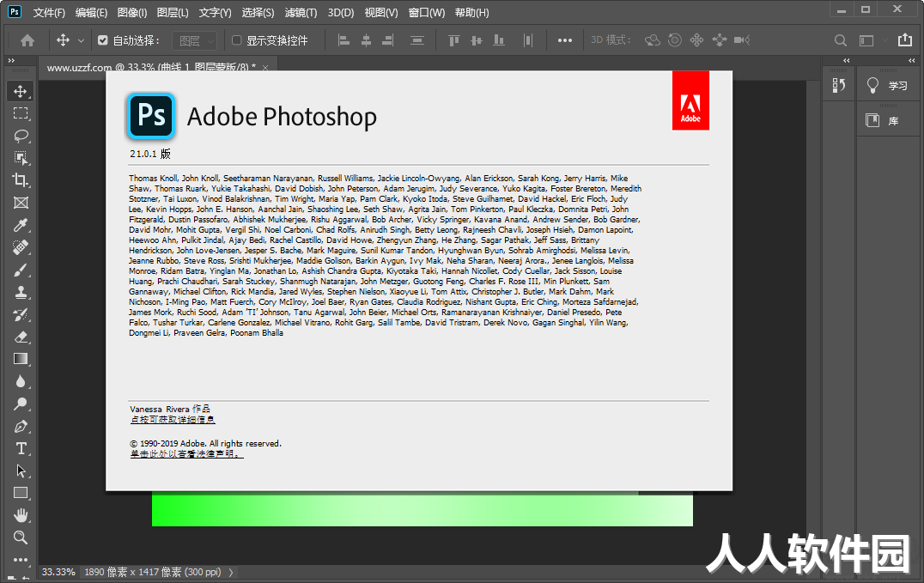Toggle Show Transform Controls checkbox
Viewport: 924px width, 583px height.
pos(236,40)
